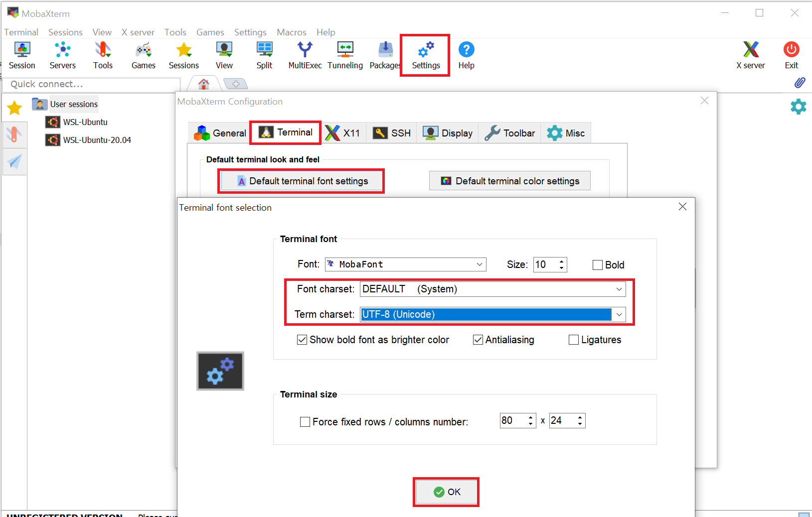Expand the Font charset dropdown
Image resolution: width=812 pixels, height=517 pixels.
pos(619,289)
